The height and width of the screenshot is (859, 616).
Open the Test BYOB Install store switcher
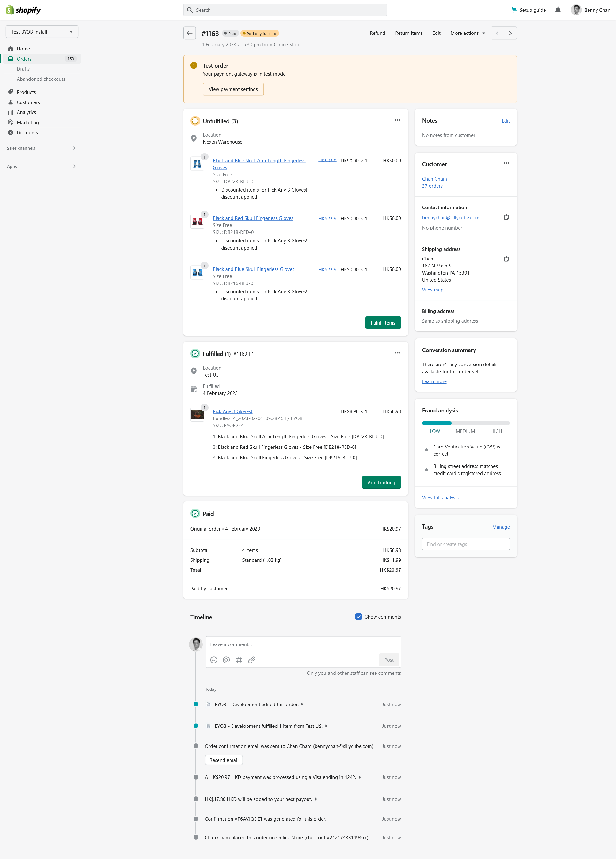(42, 32)
